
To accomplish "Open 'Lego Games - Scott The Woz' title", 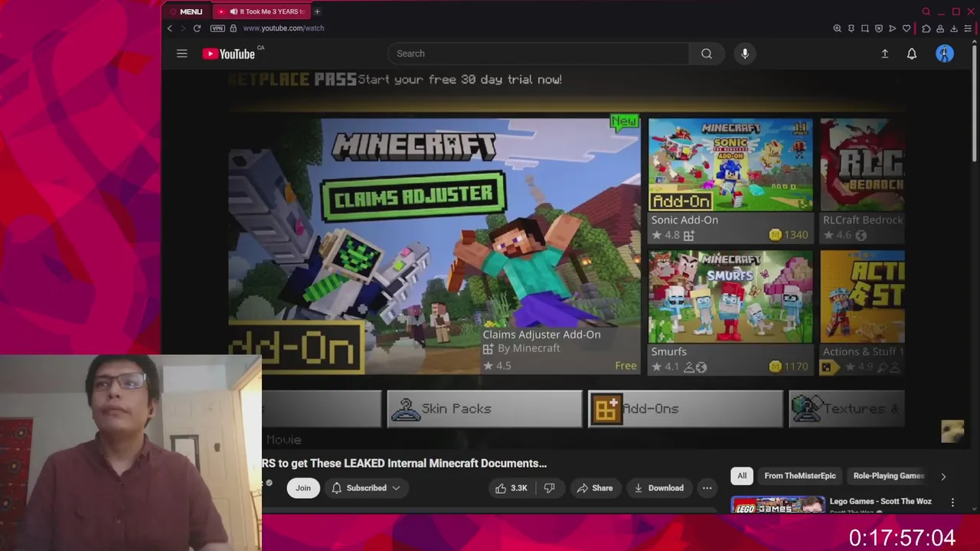I will tap(880, 502).
